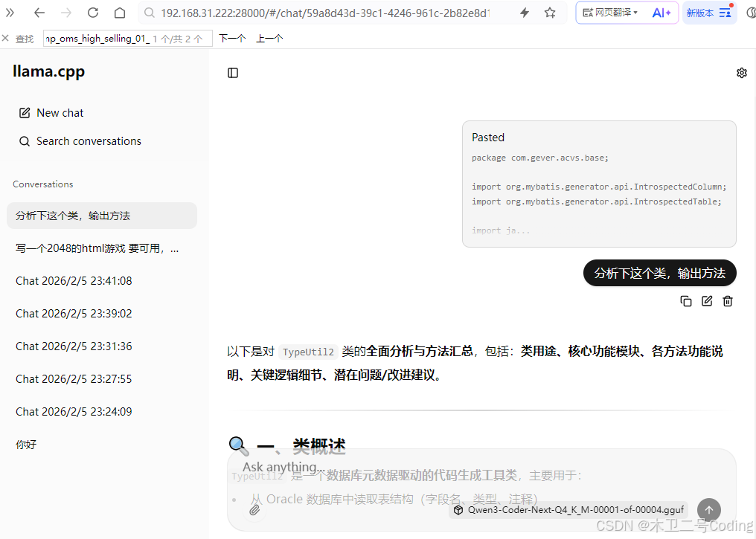This screenshot has width=756, height=539.
Task: Go forward in browser
Action: [66, 13]
